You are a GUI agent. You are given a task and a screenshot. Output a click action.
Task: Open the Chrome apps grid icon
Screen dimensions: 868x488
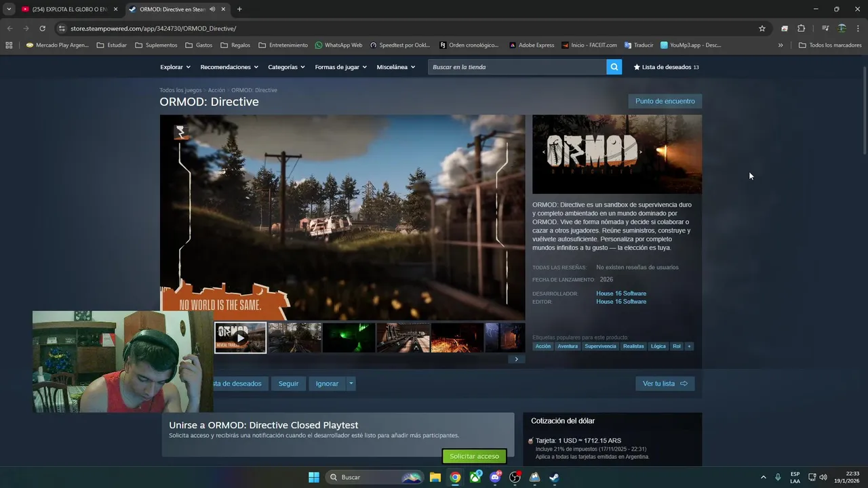click(x=9, y=45)
